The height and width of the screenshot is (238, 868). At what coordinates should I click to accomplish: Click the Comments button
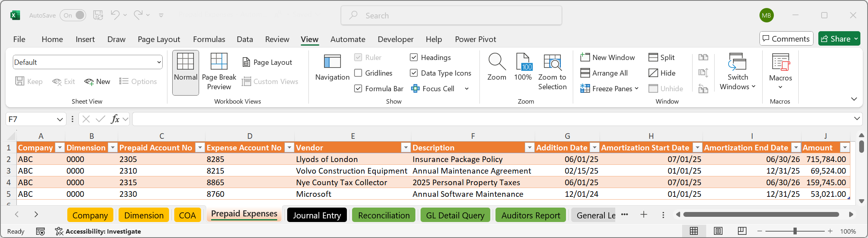click(786, 39)
